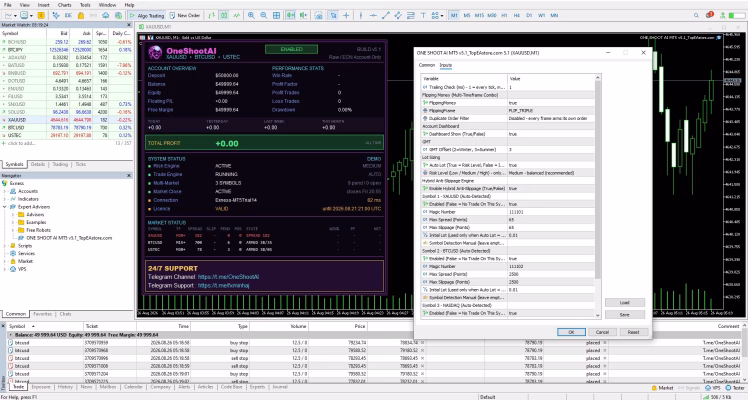The height and width of the screenshot is (400, 748).
Task: Open the Tools menu
Action: (85, 5)
